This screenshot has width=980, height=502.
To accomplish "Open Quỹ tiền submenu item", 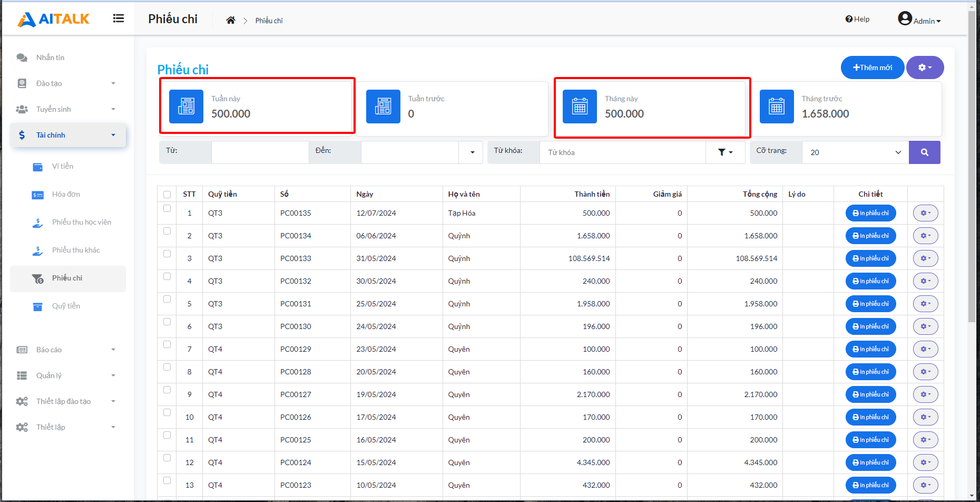I will 68,306.
